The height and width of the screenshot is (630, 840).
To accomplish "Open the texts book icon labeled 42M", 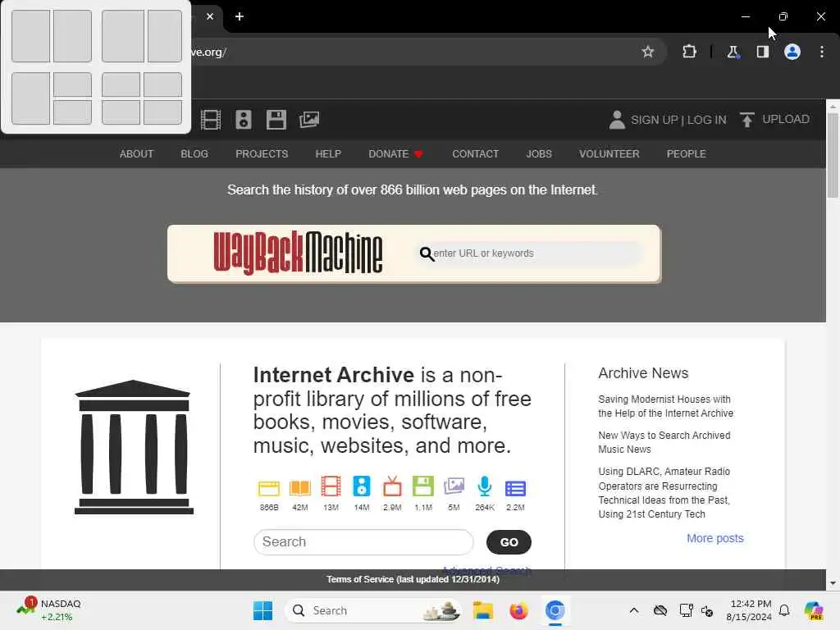I will pos(300,488).
